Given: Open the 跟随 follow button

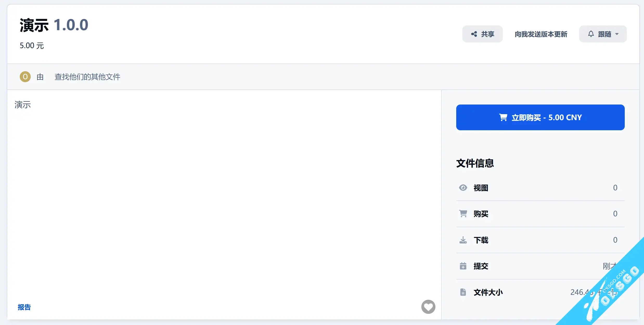Looking at the screenshot, I should [x=603, y=34].
